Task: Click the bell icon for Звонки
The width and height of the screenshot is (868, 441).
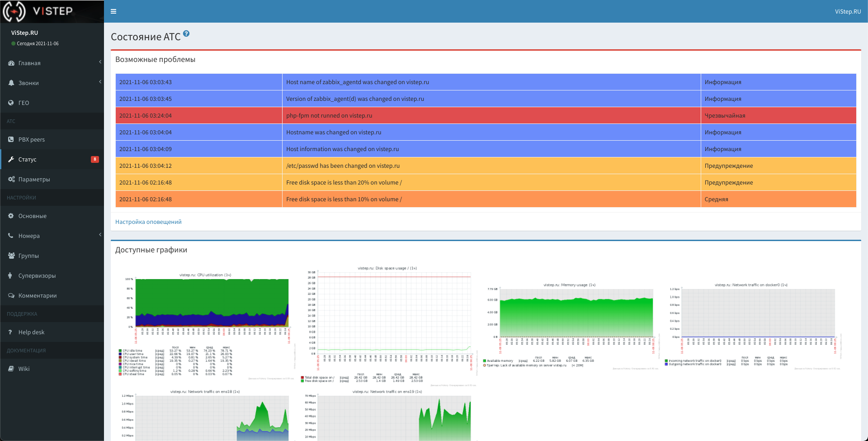Action: click(11, 83)
